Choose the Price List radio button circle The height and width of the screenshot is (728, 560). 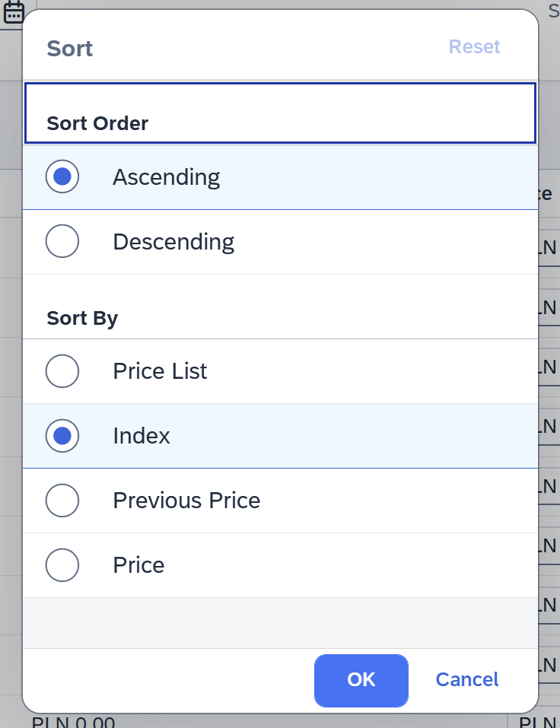coord(62,371)
